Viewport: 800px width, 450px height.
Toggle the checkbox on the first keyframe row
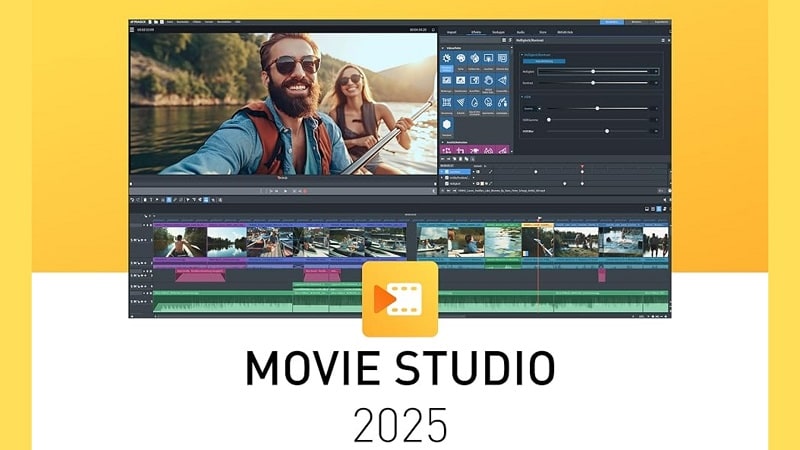(447, 172)
